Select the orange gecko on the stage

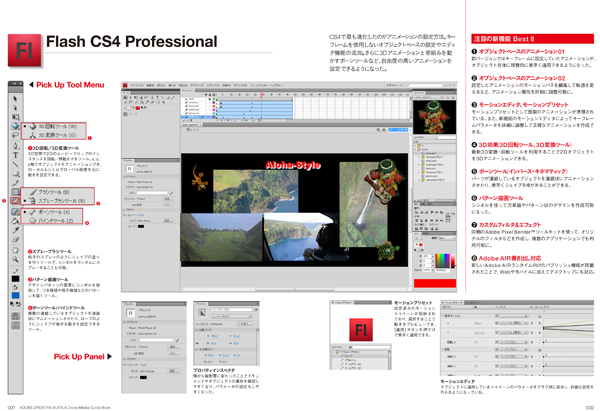pos(199,177)
